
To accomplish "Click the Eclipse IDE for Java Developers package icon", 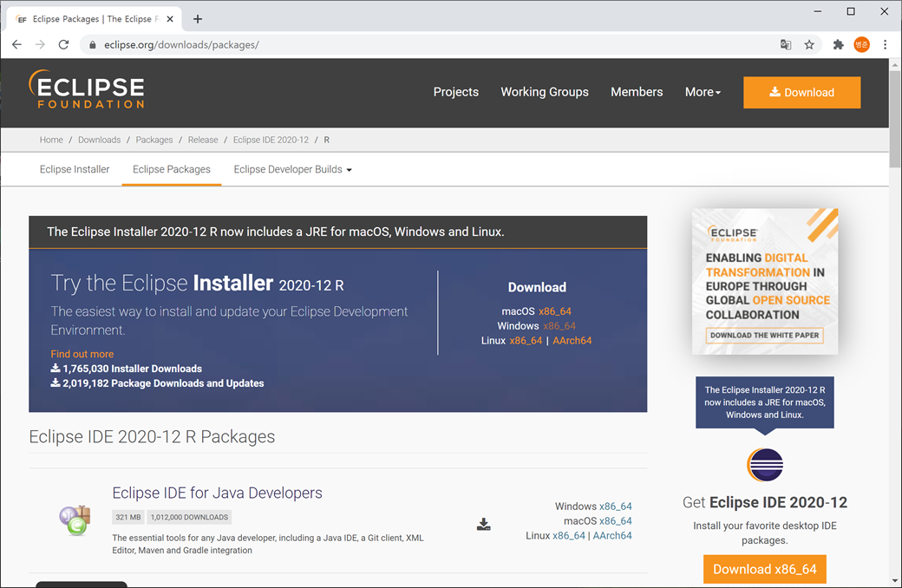I will coord(75,520).
